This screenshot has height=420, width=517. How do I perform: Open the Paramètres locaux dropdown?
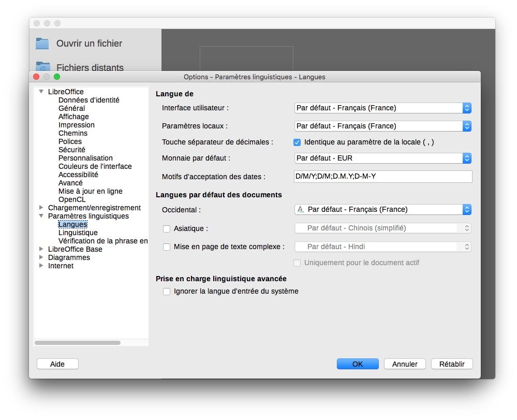tap(382, 126)
